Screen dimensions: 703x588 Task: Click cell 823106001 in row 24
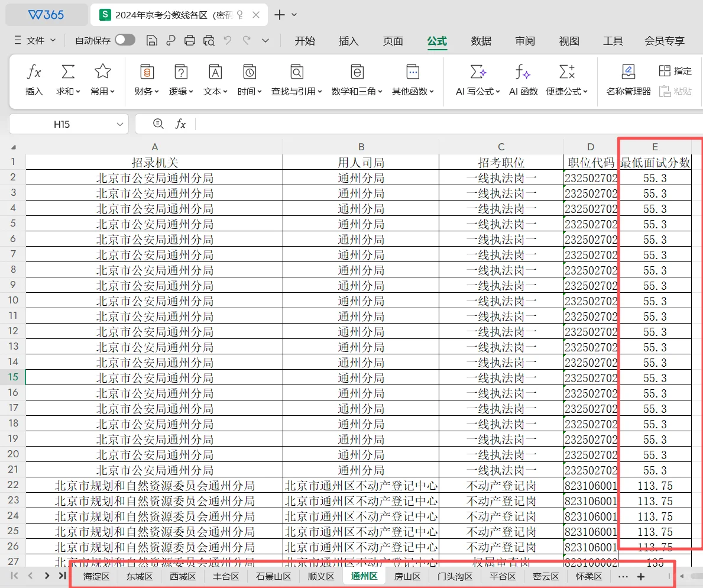click(591, 516)
